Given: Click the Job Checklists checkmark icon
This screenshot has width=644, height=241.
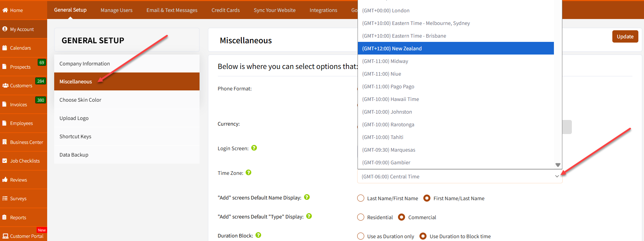Looking at the screenshot, I should [5, 161].
